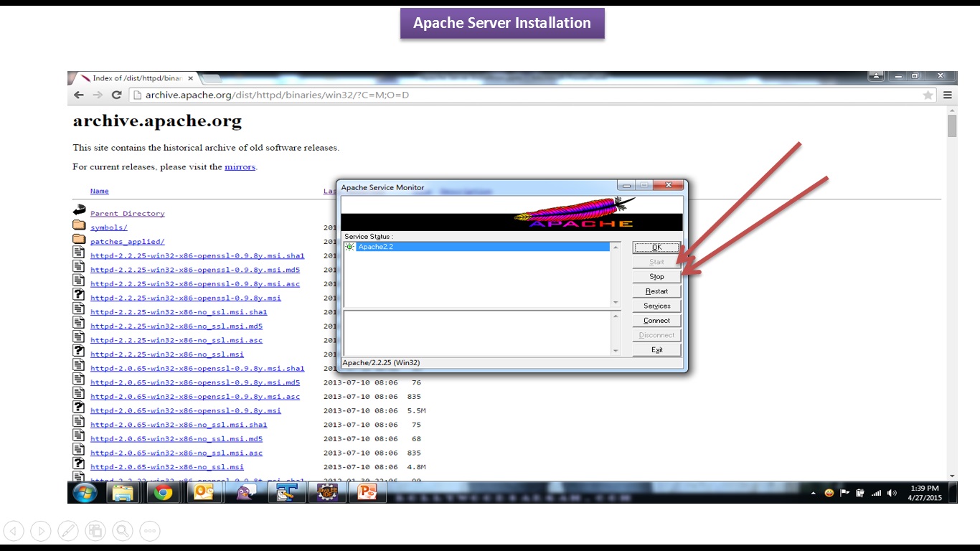Click the '4.8M' file size text

416,467
